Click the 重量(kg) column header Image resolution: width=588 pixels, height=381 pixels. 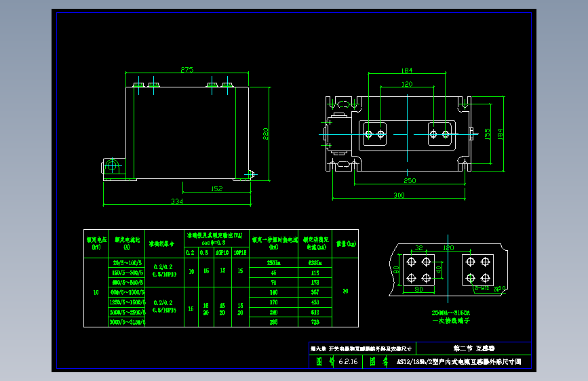[x=346, y=244]
